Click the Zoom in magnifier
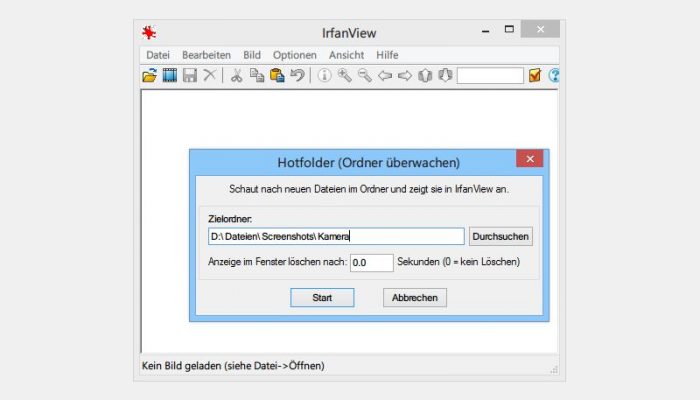This screenshot has height=400, width=700. (x=344, y=75)
